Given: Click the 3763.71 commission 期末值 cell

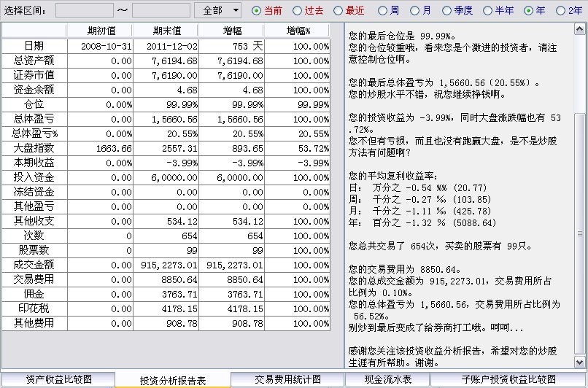Looking at the screenshot, I should coord(166,294).
